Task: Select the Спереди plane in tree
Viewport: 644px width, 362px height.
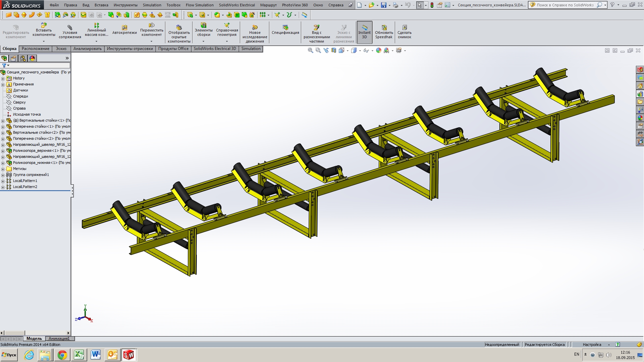Action: (x=20, y=96)
